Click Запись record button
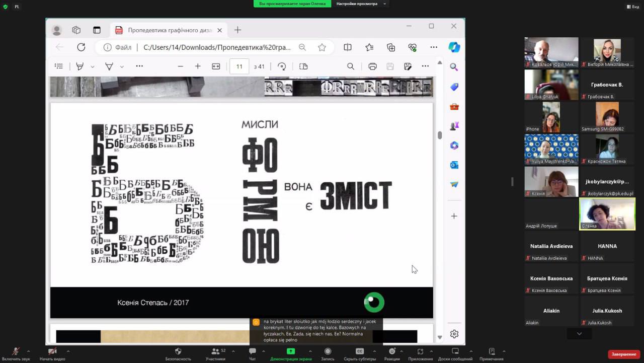This screenshot has height=363, width=644. (328, 352)
